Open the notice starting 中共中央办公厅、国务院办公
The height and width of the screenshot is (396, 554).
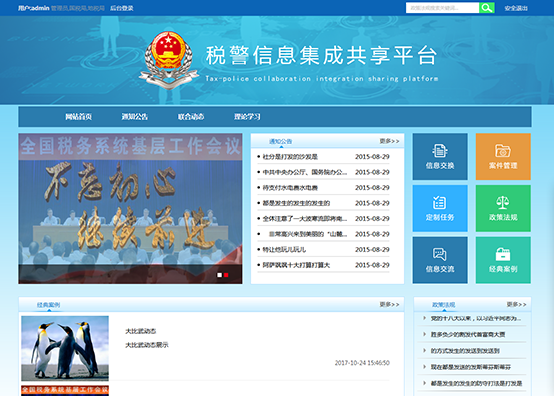click(305, 172)
